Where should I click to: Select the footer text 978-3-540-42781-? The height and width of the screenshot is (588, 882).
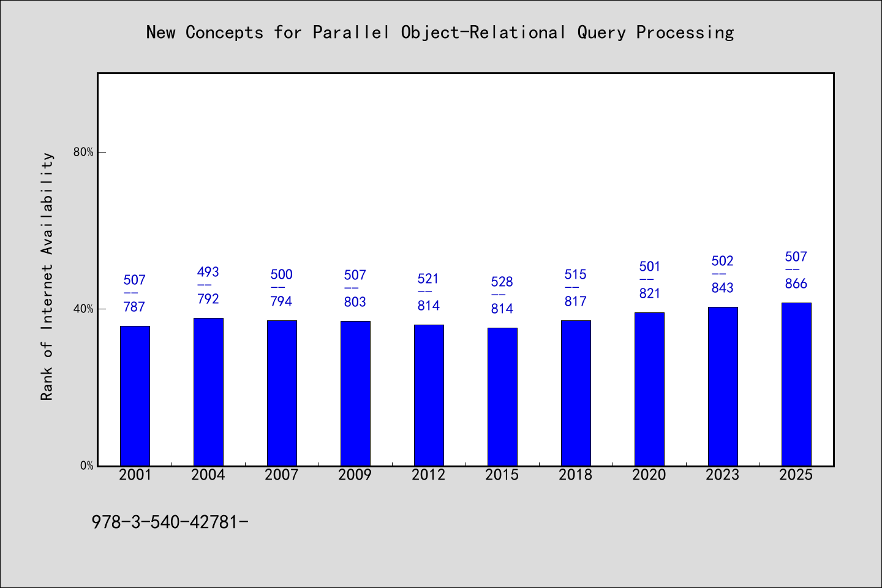click(x=170, y=522)
